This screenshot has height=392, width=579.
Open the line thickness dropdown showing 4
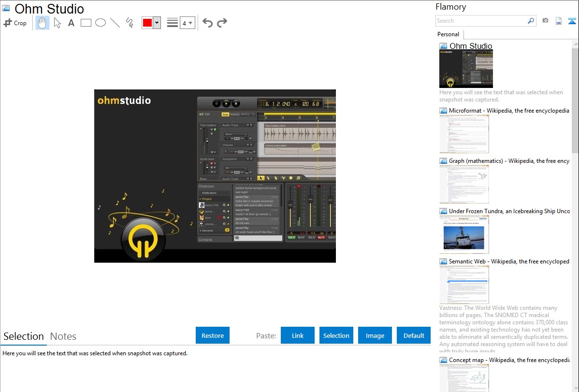(188, 23)
